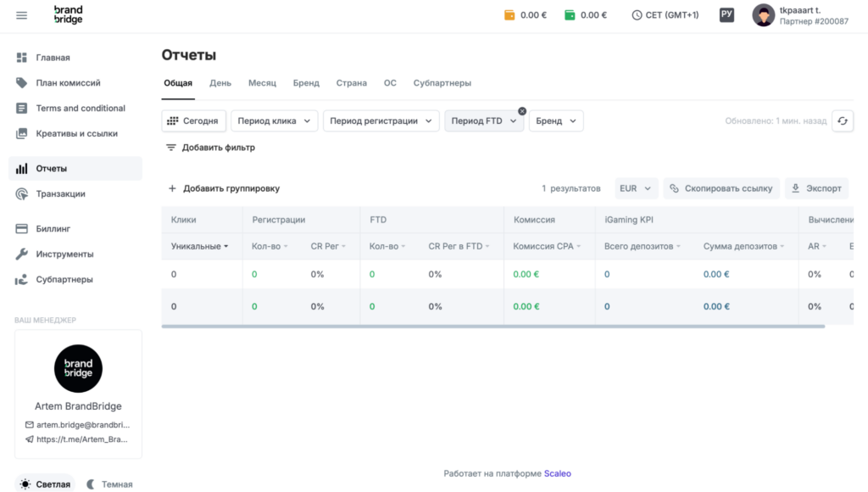Sort by the Сумма депозитов column header

[x=743, y=246]
